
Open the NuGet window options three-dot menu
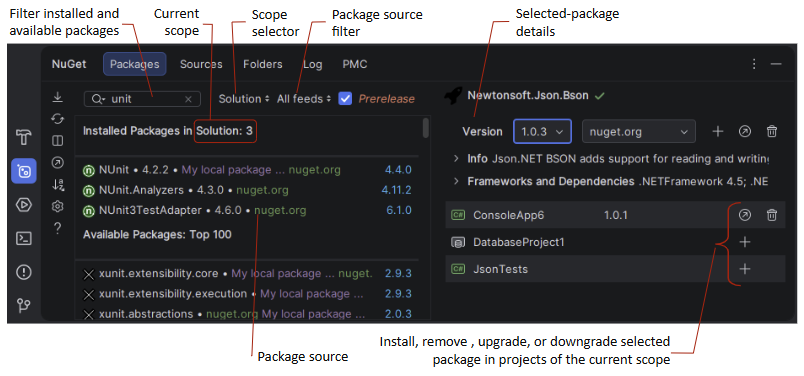(754, 64)
